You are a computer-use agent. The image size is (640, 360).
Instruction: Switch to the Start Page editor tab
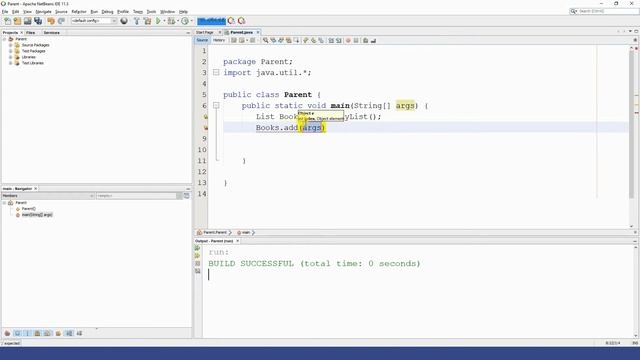pyautogui.click(x=205, y=32)
